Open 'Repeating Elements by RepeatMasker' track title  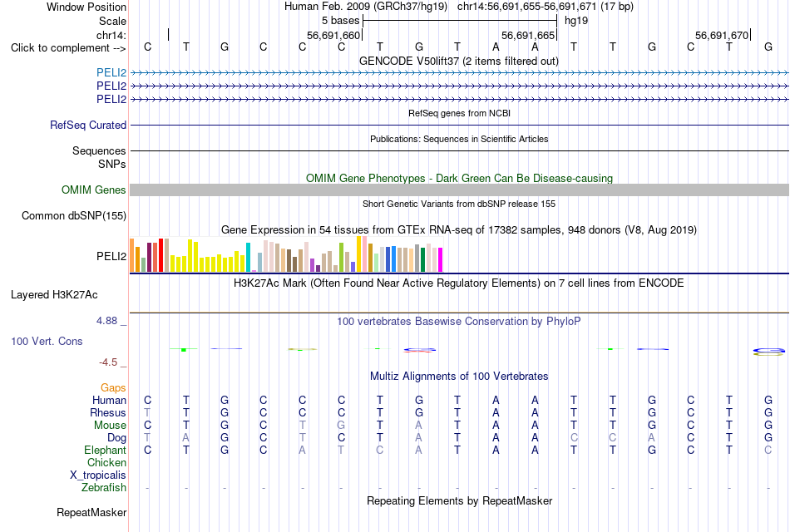tap(459, 501)
